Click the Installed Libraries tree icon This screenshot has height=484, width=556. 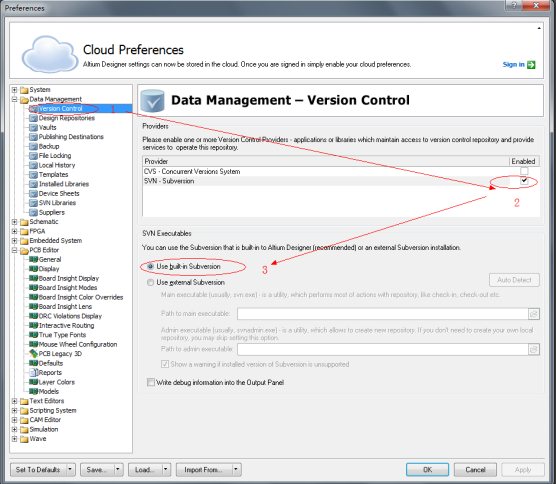click(33, 184)
